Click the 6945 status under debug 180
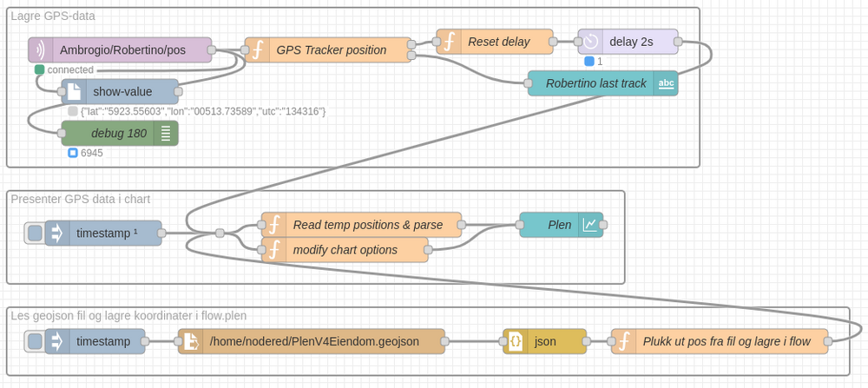The image size is (868, 388). 91,154
